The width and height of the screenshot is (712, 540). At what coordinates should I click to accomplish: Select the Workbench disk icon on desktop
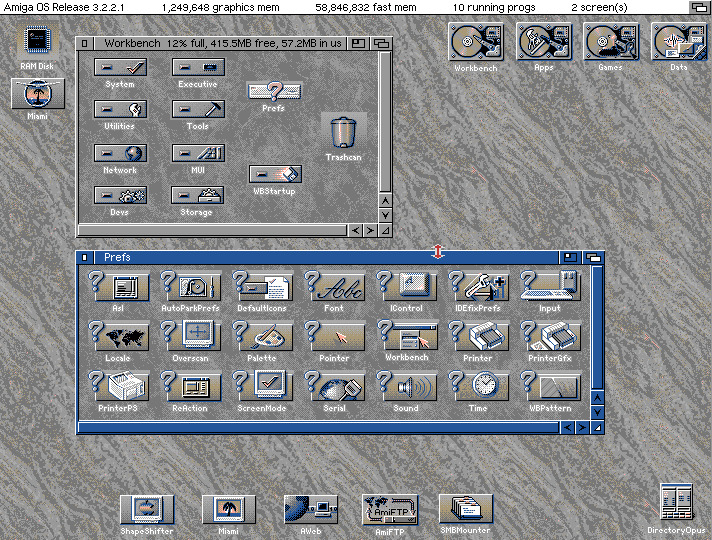(476, 42)
